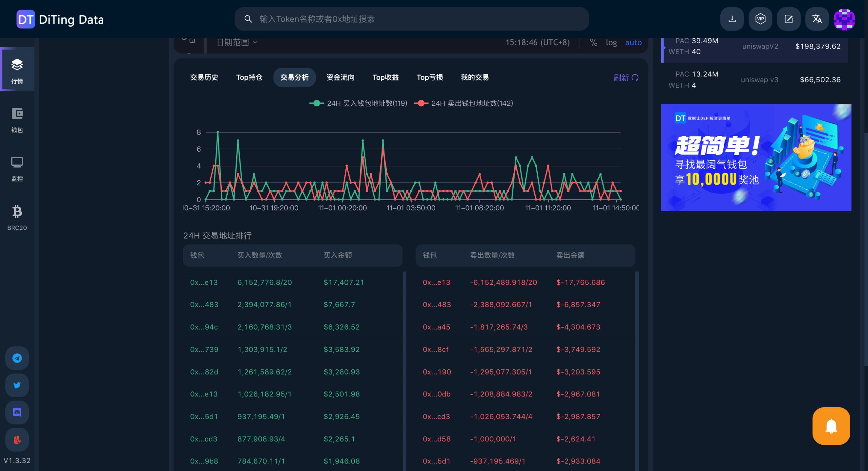Image resolution: width=868 pixels, height=471 pixels.
Task: Open the Telegram icon in the sidebar
Action: 17,358
